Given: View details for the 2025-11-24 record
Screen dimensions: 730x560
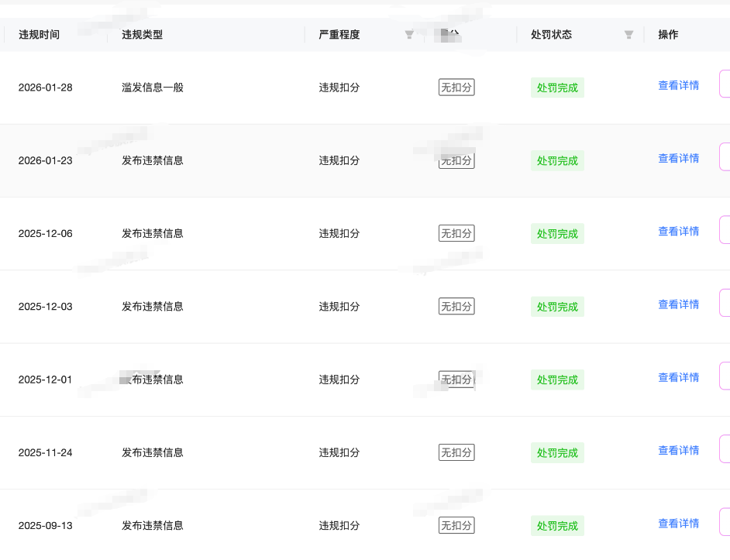Looking at the screenshot, I should pyautogui.click(x=678, y=451).
